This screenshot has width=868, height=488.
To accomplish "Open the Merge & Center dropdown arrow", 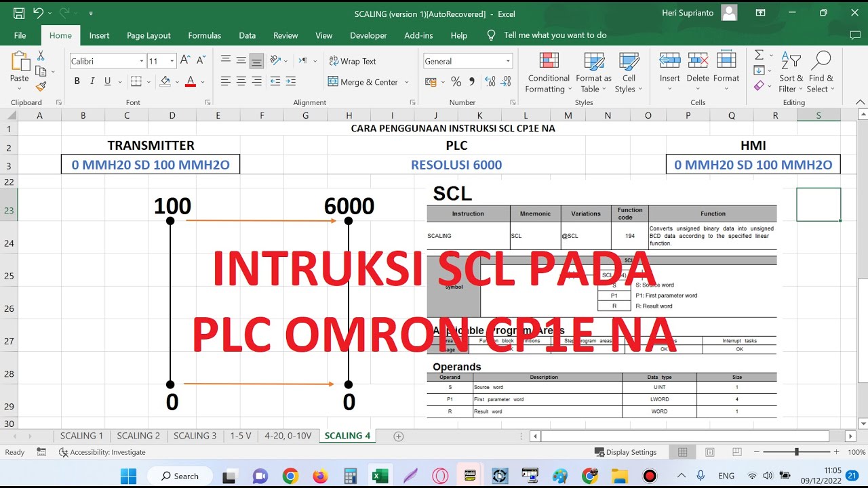I will [x=407, y=82].
